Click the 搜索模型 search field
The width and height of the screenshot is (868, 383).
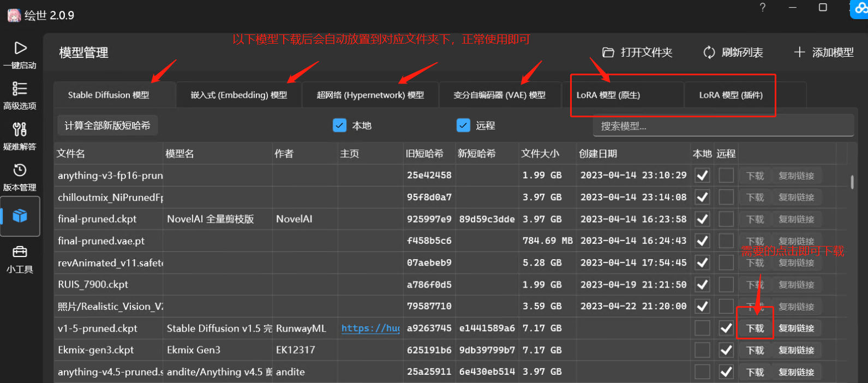coord(722,126)
